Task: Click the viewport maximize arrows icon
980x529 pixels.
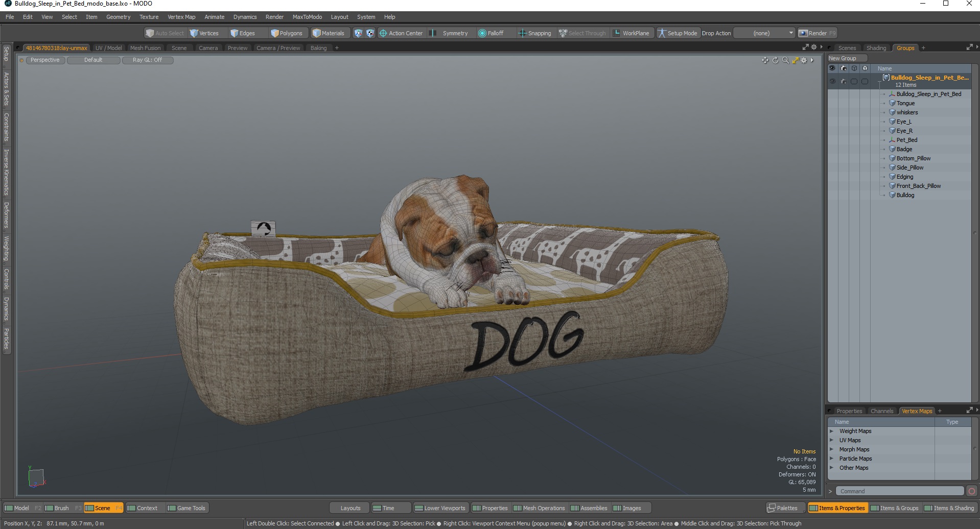Action: [795, 60]
